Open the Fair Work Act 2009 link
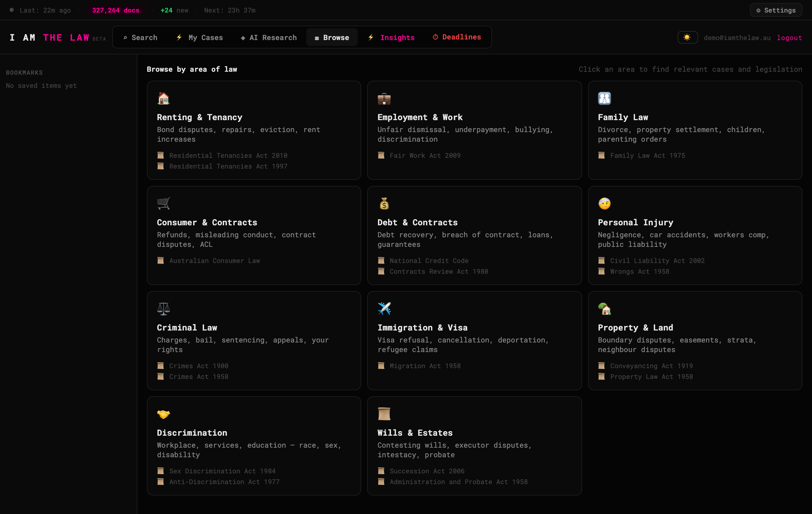The image size is (812, 514). pyautogui.click(x=425, y=156)
